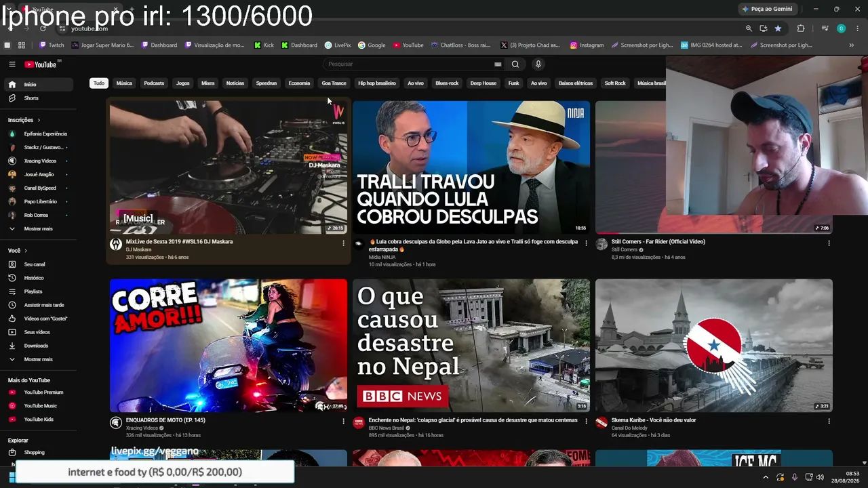Play the CORRE AMOR motorcycle video thumbnail
The width and height of the screenshot is (868, 488).
[x=229, y=346]
